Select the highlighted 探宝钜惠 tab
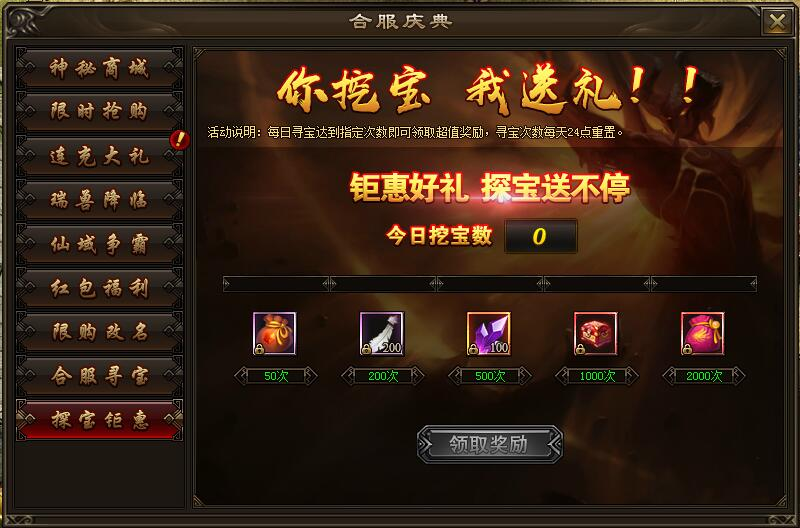This screenshot has width=800, height=528. (99, 420)
